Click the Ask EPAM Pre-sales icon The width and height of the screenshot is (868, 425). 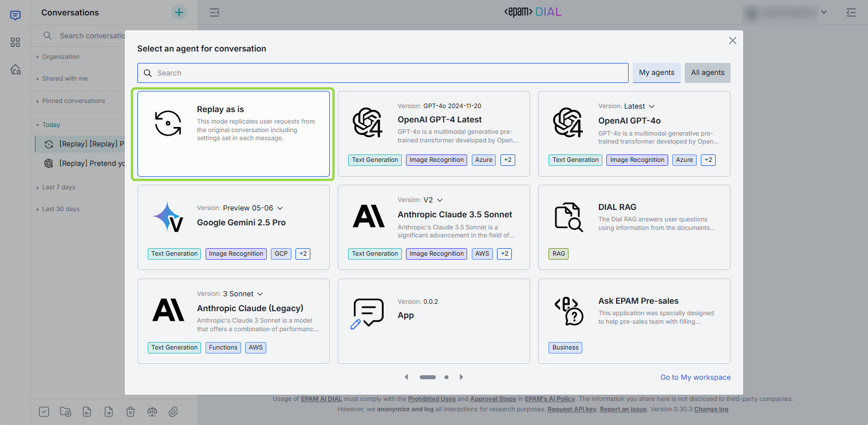tap(569, 311)
